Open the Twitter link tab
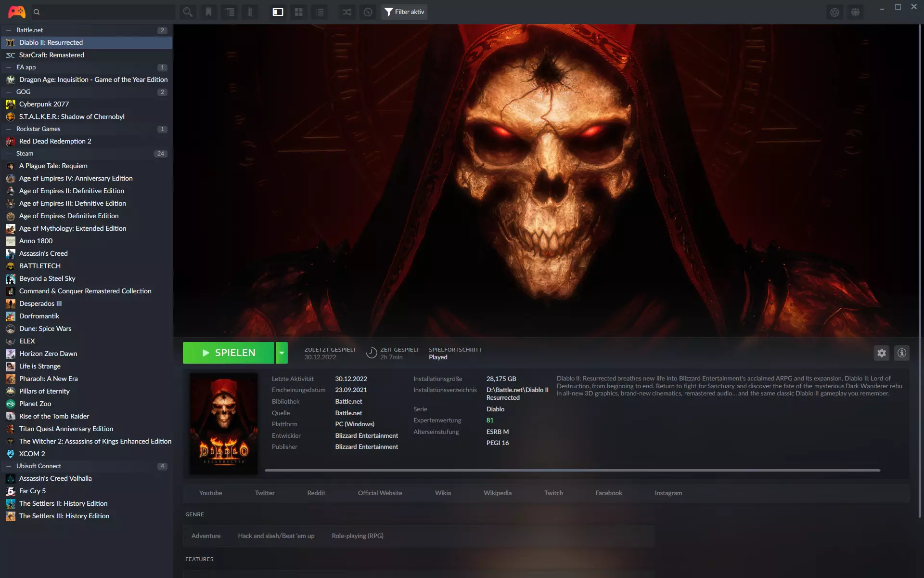924x578 pixels. coord(265,493)
